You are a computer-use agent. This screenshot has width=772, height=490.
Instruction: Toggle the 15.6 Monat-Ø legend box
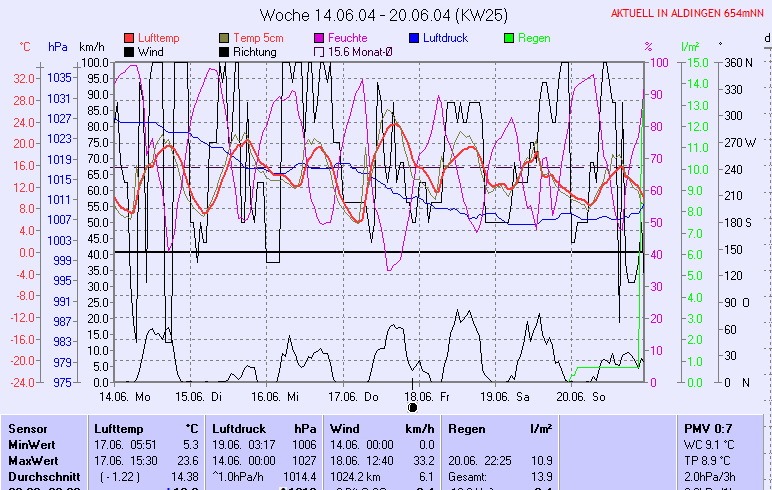pyautogui.click(x=320, y=51)
